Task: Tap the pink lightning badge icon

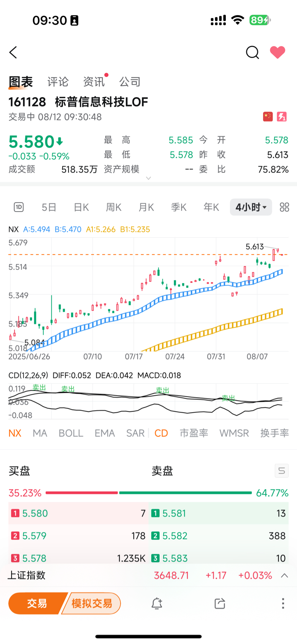Action: click(282, 116)
